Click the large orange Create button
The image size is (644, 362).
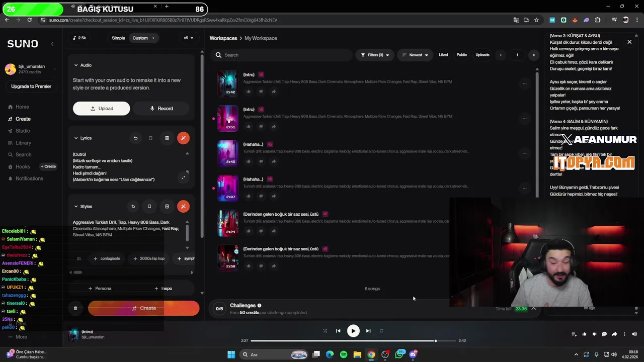[x=143, y=308]
